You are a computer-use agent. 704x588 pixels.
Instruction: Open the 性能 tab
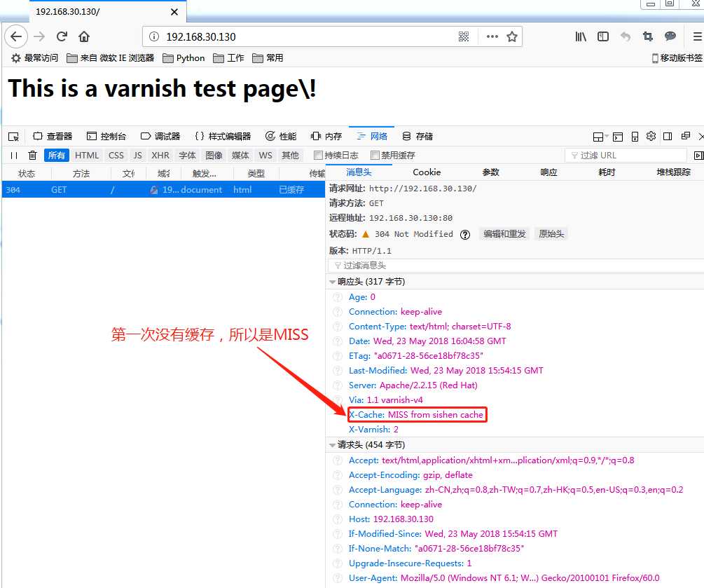[x=281, y=137]
